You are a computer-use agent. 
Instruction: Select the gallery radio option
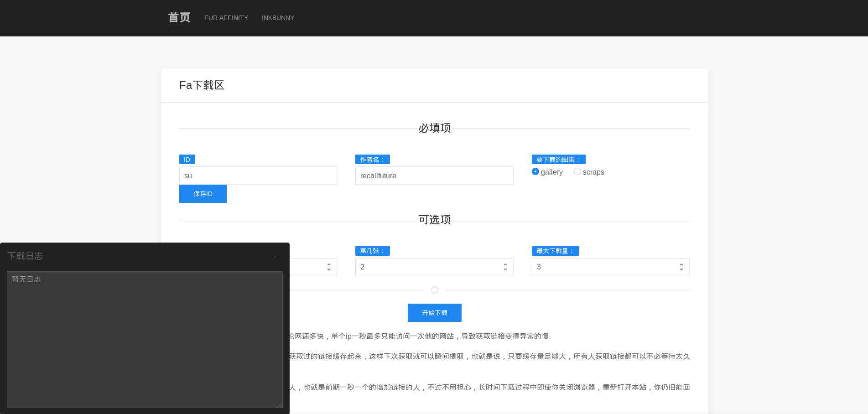point(535,171)
